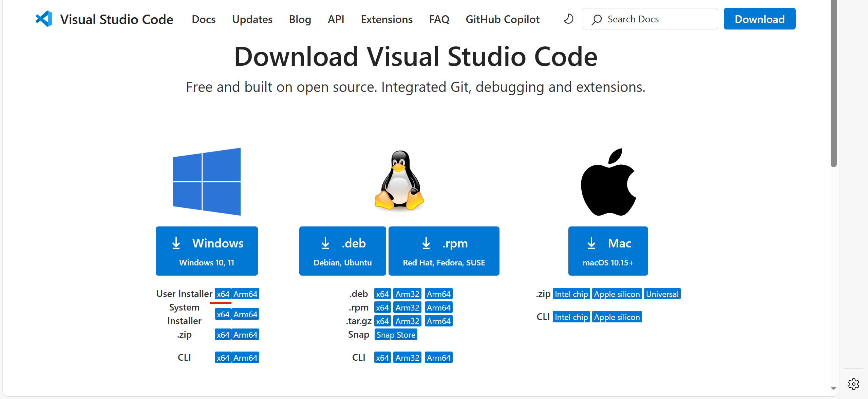Screen dimensions: 868x399
Task: Download Apple silicon .zip for Mac
Action: 617,294
